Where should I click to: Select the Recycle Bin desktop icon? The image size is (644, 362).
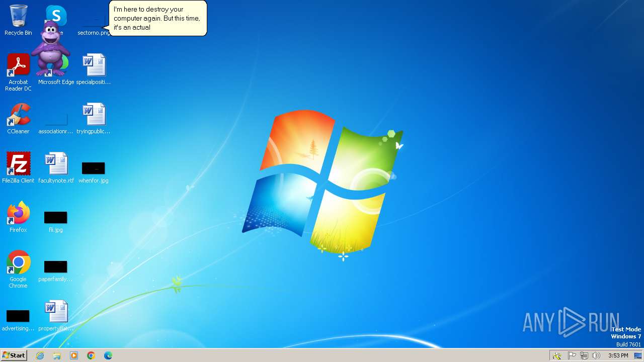pyautogui.click(x=18, y=20)
